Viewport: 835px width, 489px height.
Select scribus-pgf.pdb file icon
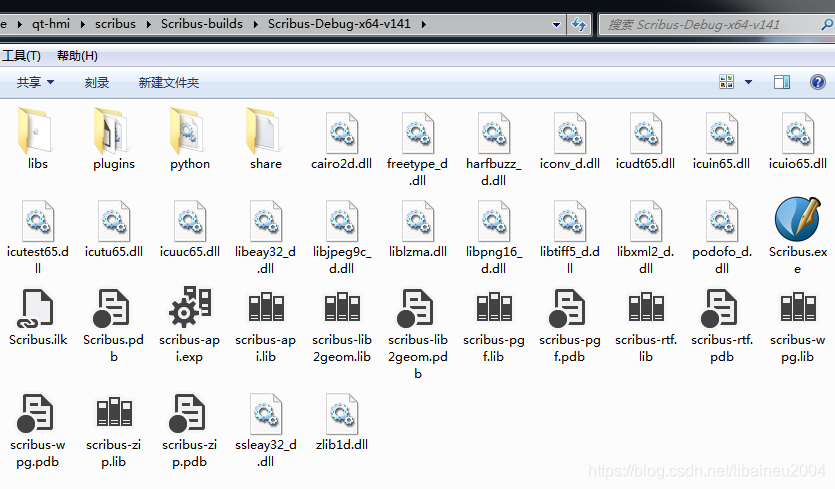(568, 308)
